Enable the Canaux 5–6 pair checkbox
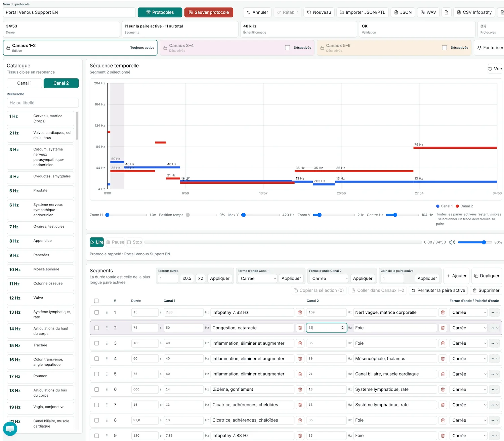This screenshot has width=504, height=441. pyautogui.click(x=445, y=48)
